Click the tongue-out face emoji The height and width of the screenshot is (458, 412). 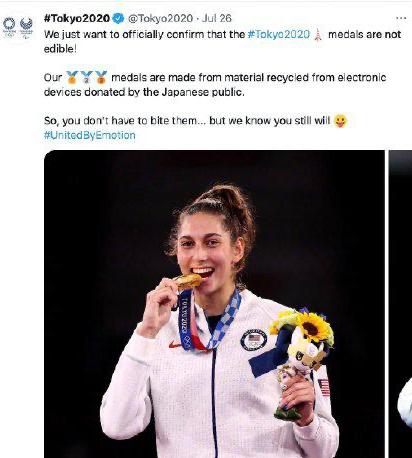(340, 121)
